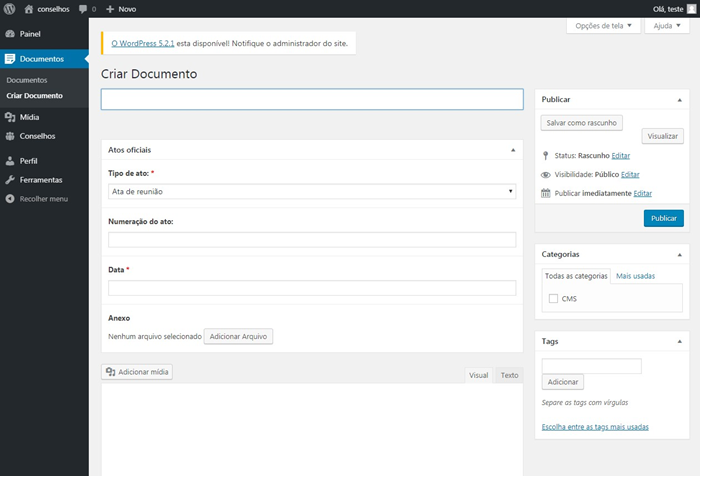Viewport: 701px width, 477px height.
Task: Open the Ajuda help dropdown
Action: pyautogui.click(x=667, y=26)
